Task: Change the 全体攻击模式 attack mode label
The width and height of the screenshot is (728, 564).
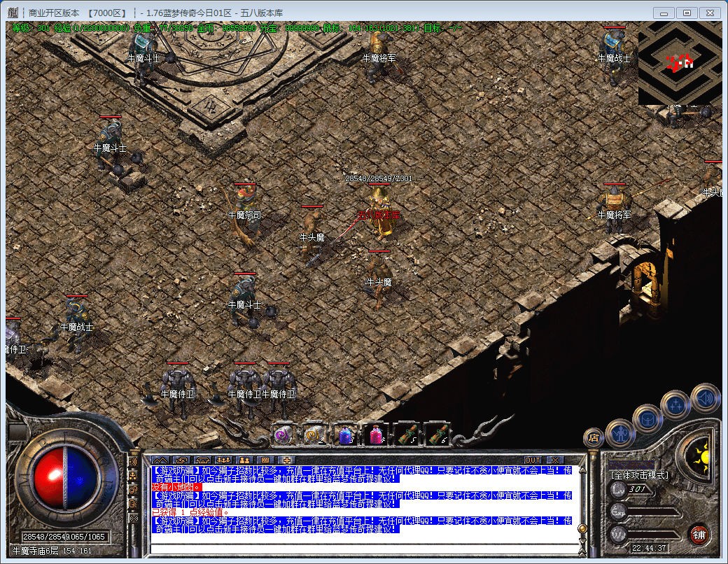Action: coord(639,475)
